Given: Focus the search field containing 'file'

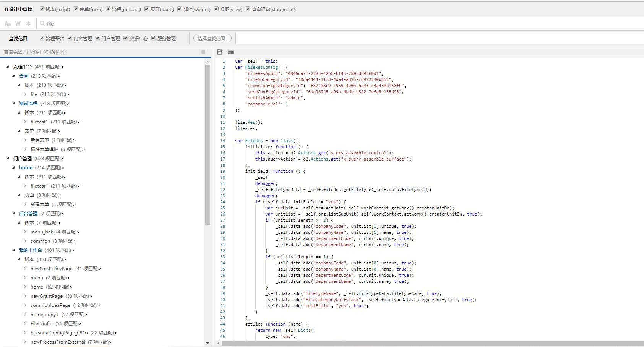Looking at the screenshot, I should coord(340,24).
